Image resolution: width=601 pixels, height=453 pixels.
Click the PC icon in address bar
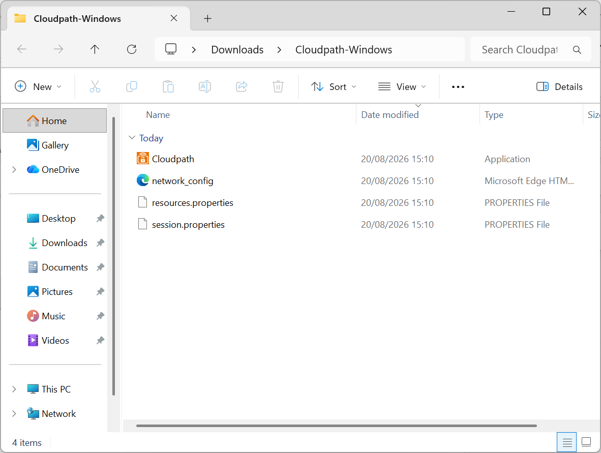click(171, 49)
